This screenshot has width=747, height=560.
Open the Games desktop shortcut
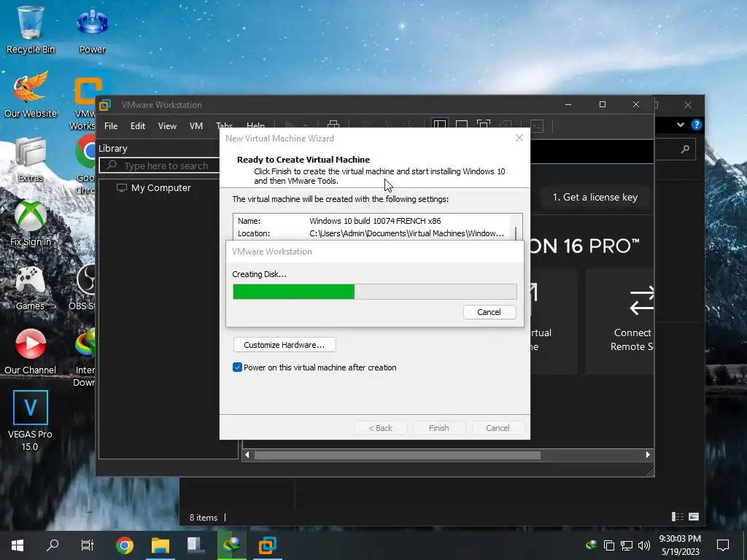coord(30,287)
